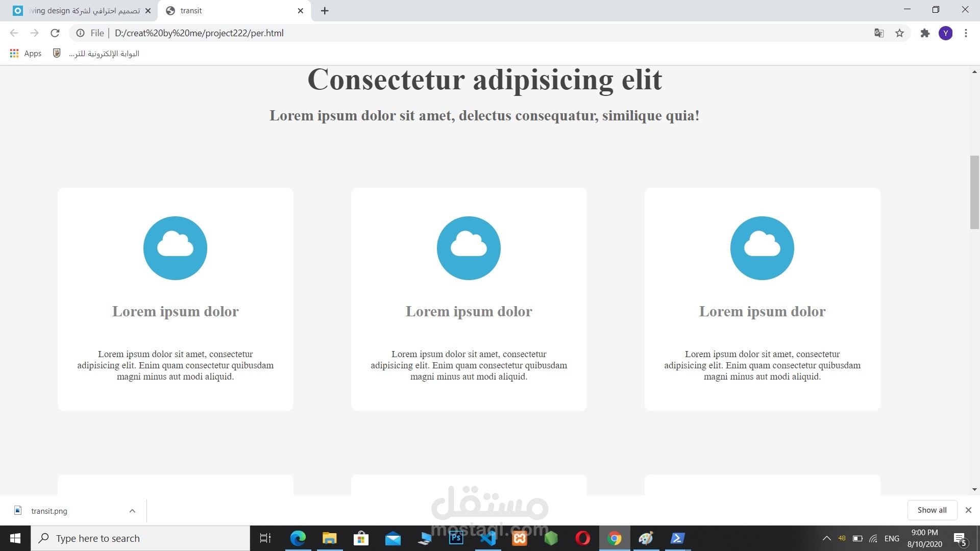980x551 pixels.
Task: Bookmark this page with star icon
Action: 899,33
